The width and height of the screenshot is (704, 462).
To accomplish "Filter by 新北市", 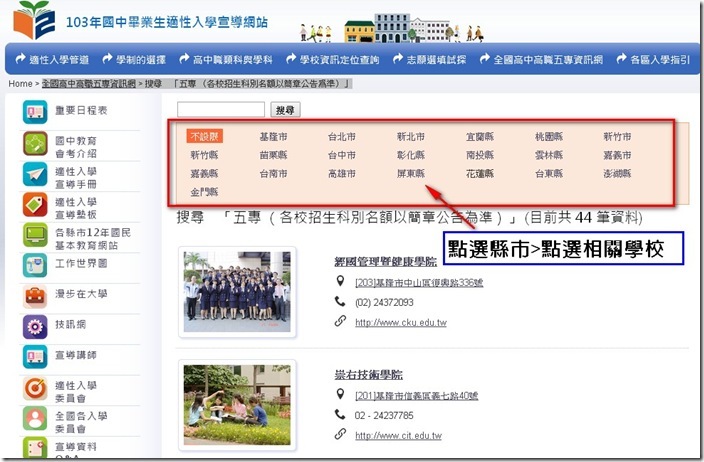I will pos(411,136).
